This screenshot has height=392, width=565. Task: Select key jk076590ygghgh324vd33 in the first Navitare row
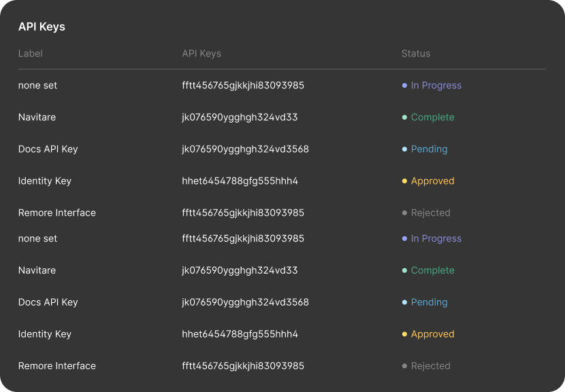[240, 117]
